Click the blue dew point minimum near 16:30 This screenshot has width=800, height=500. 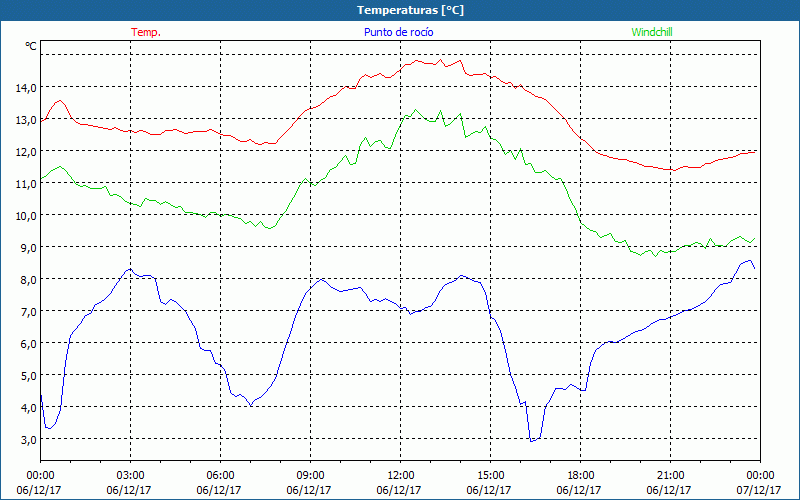click(532, 441)
